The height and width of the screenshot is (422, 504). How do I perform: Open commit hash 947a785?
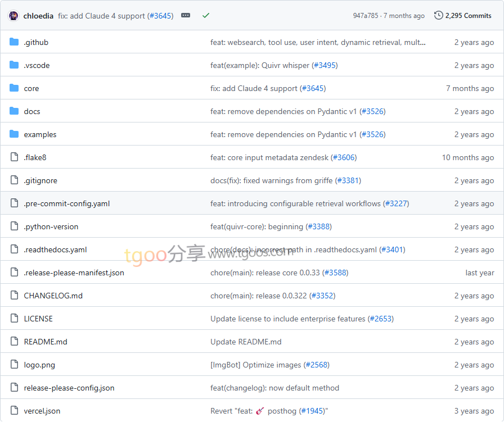[366, 16]
